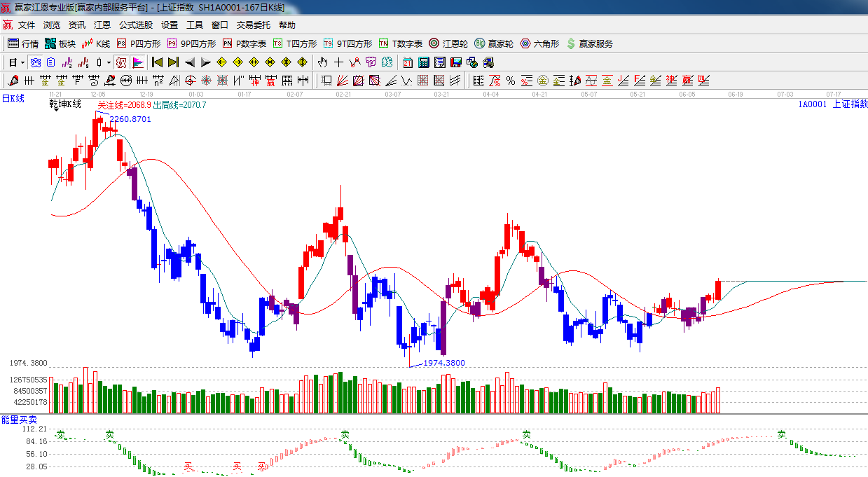Open 赢家服务 service button
The width and height of the screenshot is (868, 477).
click(589, 43)
